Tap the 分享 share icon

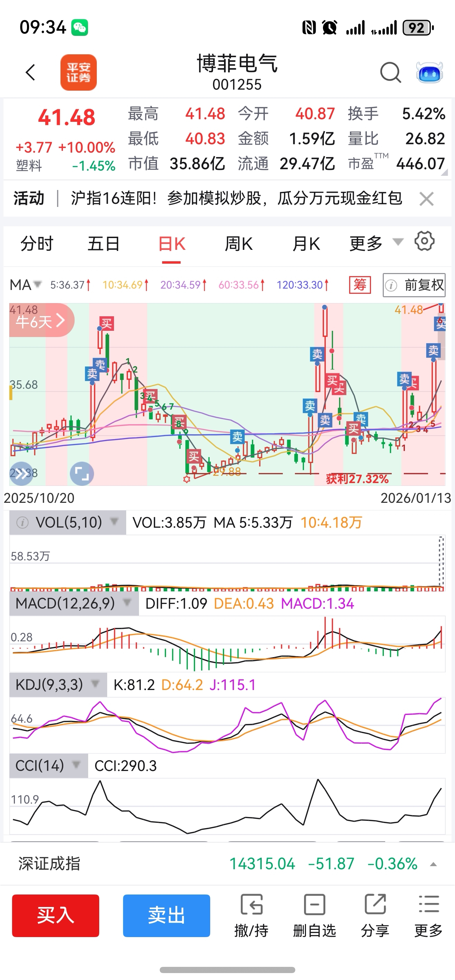coord(375,915)
